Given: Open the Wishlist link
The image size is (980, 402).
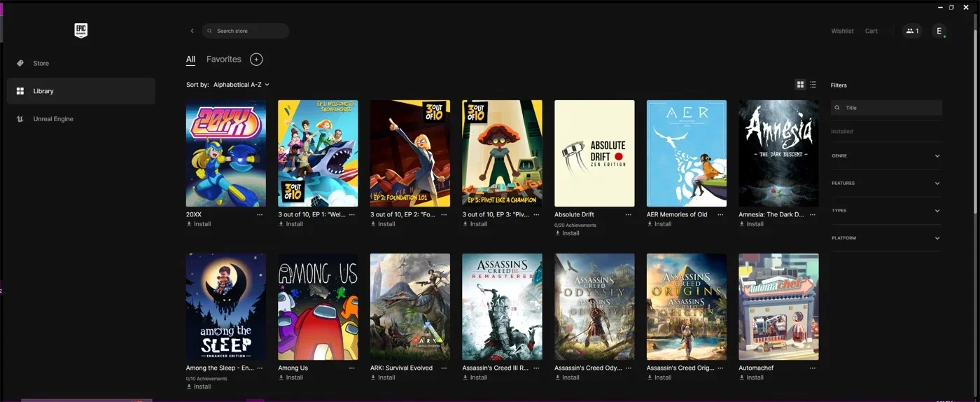Looking at the screenshot, I should pyautogui.click(x=842, y=31).
